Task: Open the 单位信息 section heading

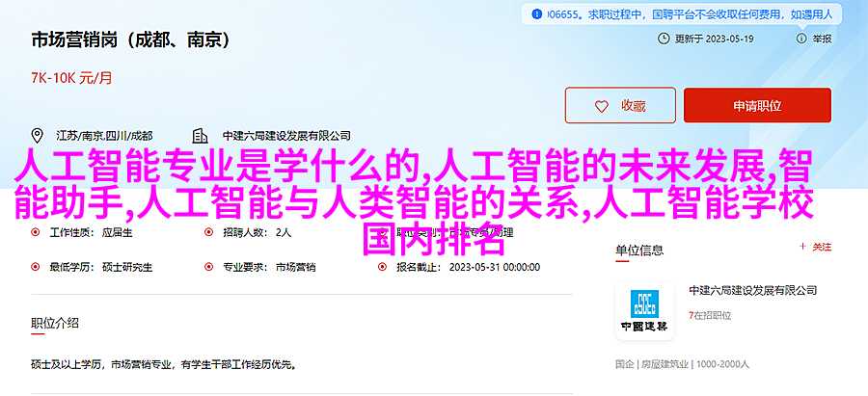Action: (639, 251)
